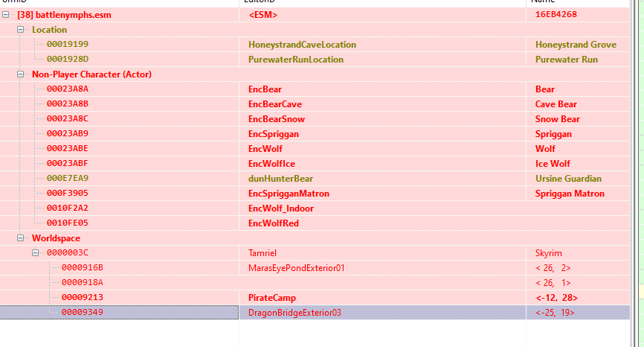Select the Location group label
The width and height of the screenshot is (644, 347).
pyautogui.click(x=49, y=30)
